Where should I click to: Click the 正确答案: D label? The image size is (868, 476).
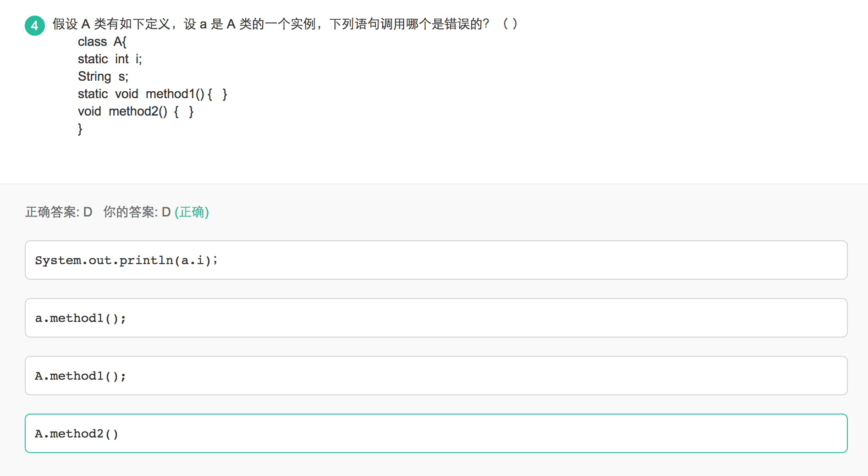coord(59,212)
